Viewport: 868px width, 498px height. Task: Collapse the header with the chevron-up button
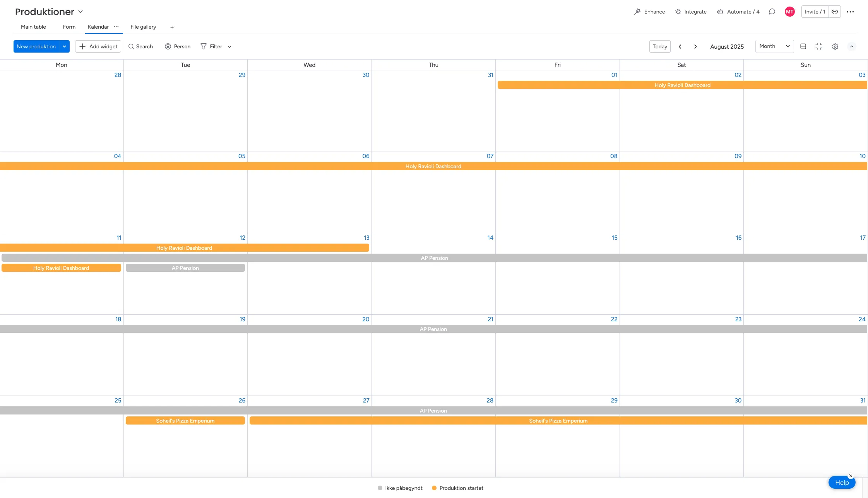pos(851,46)
